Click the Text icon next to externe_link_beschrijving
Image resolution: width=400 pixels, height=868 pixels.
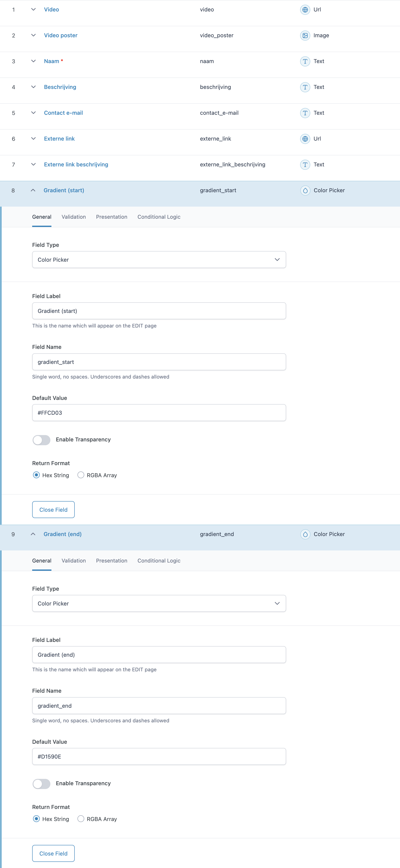305,165
